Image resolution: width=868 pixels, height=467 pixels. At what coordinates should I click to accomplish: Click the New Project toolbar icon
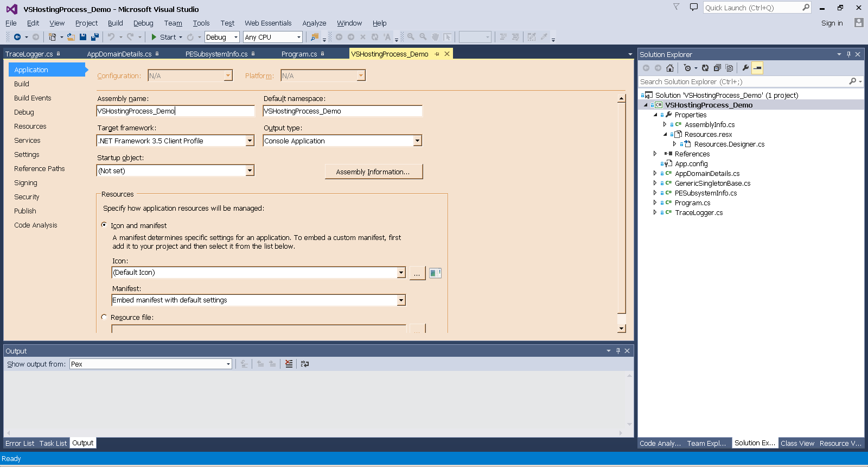coord(53,37)
